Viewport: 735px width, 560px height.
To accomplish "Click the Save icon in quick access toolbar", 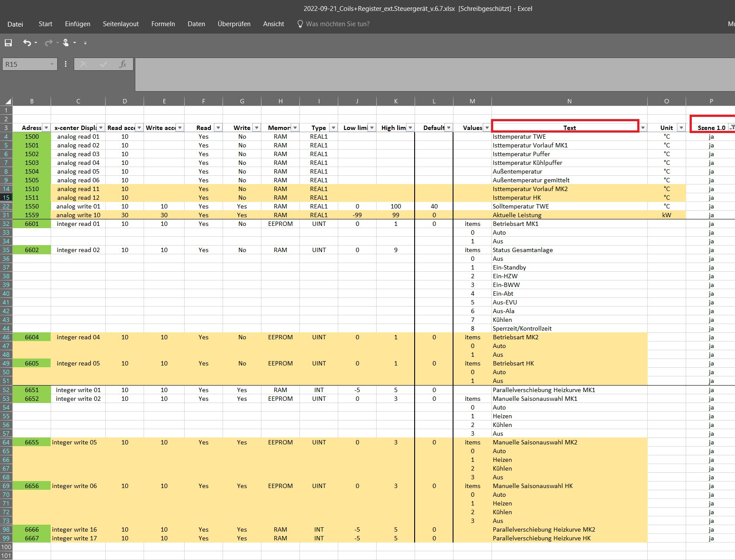I will [8, 43].
